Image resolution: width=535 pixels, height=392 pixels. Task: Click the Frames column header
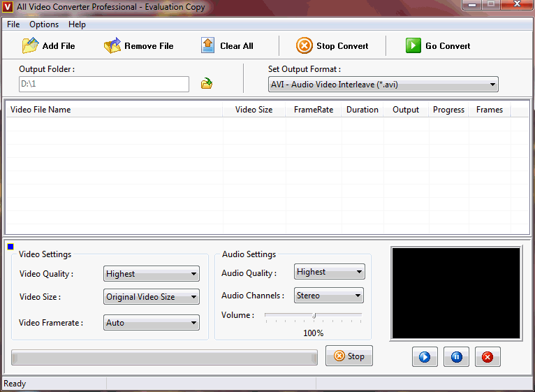[490, 110]
